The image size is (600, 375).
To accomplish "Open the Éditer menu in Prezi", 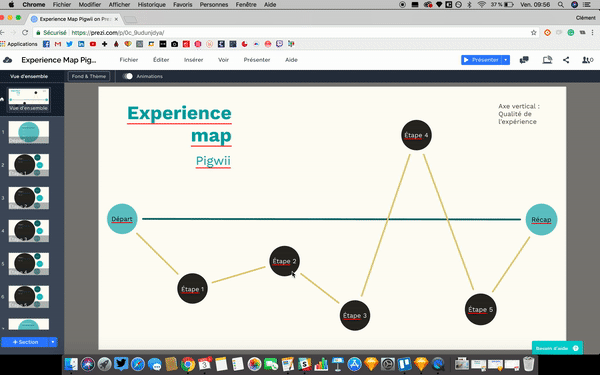I will 161,60.
